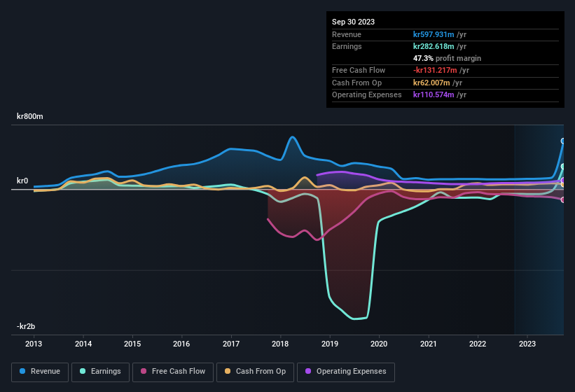Jump to 2020 on the time axis
Screen dimensions: 575x392
379,344
